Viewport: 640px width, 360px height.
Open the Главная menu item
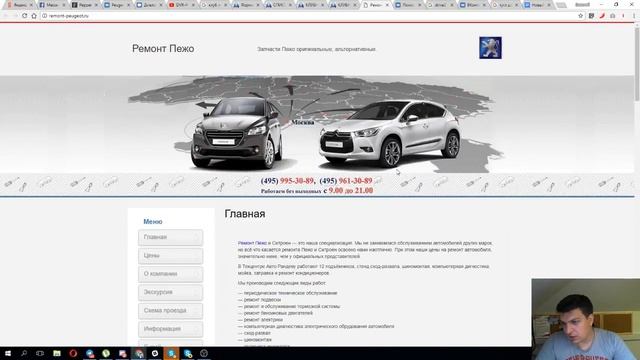pyautogui.click(x=171, y=238)
